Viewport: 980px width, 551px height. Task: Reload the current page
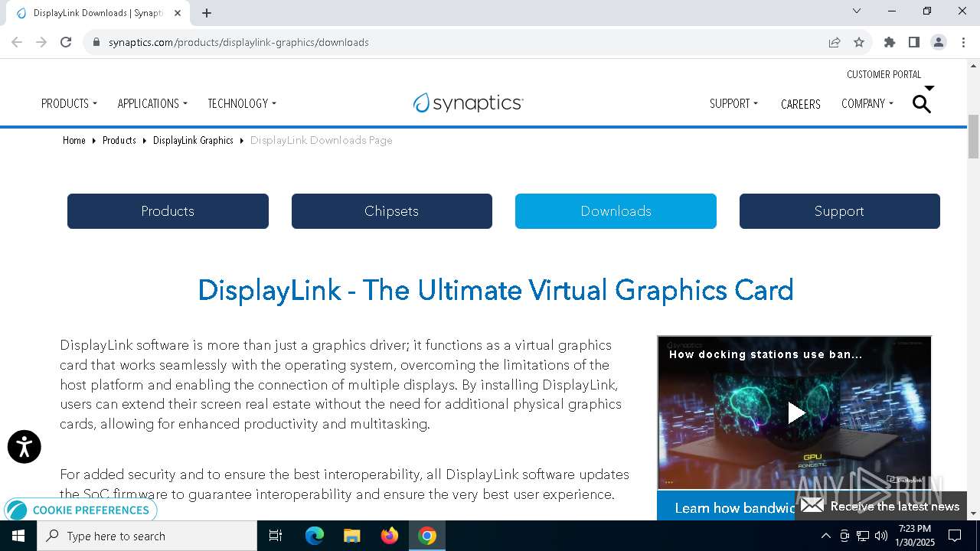pyautogui.click(x=66, y=42)
